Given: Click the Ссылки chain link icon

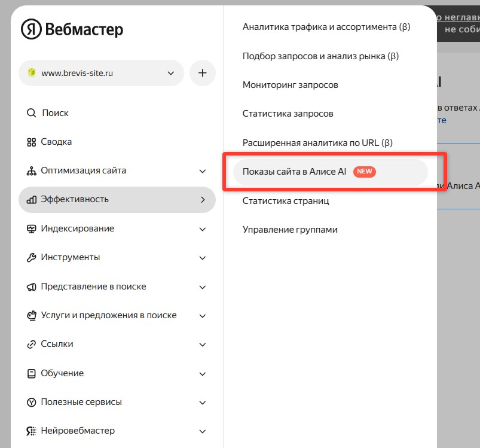Looking at the screenshot, I should coord(31,344).
